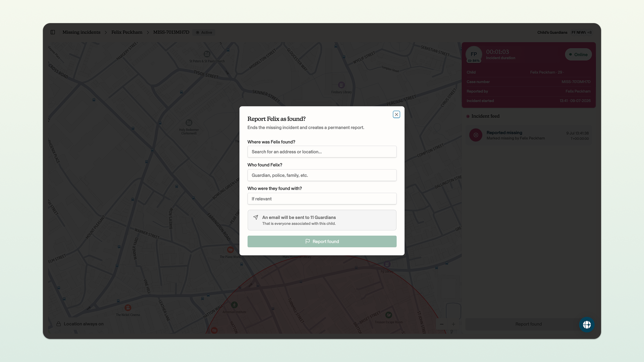Image resolution: width=644 pixels, height=362 pixels.
Task: Click the Active status badge
Action: click(204, 33)
